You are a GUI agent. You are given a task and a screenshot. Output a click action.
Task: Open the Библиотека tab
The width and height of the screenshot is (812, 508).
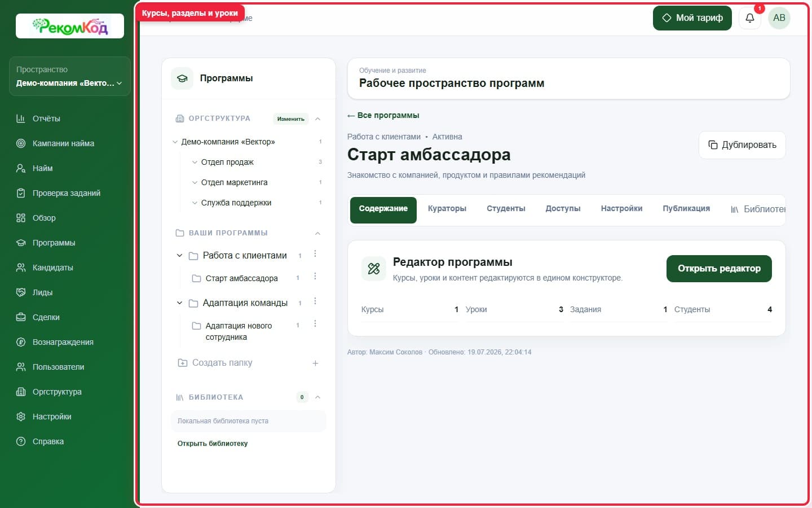(757, 209)
